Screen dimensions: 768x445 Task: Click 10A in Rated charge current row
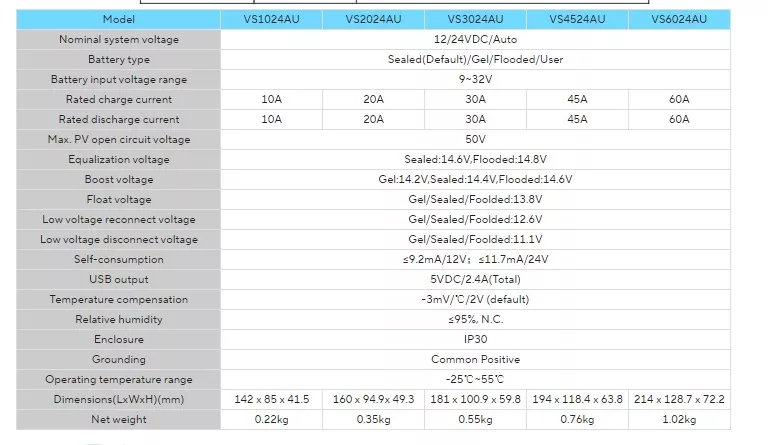click(x=271, y=99)
